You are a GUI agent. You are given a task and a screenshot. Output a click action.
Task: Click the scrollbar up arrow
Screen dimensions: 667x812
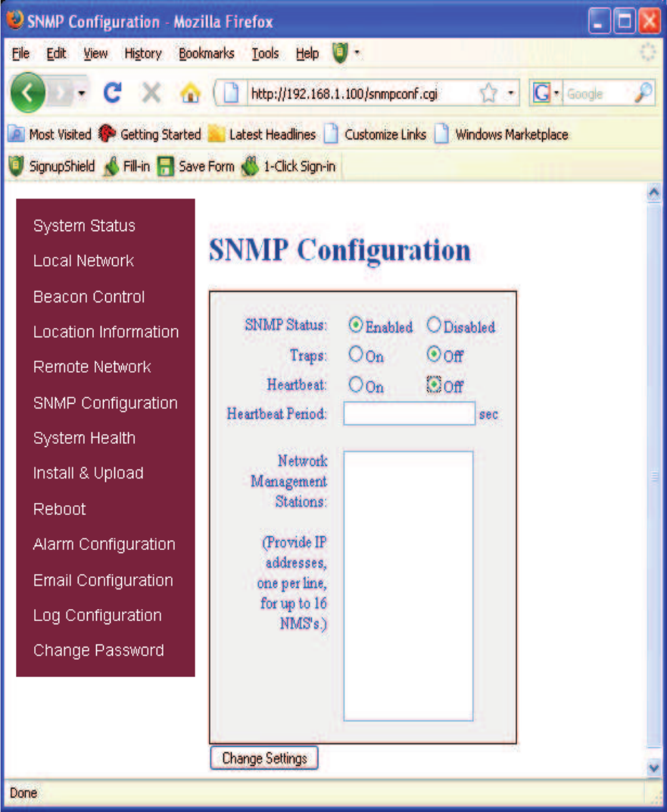pos(654,192)
